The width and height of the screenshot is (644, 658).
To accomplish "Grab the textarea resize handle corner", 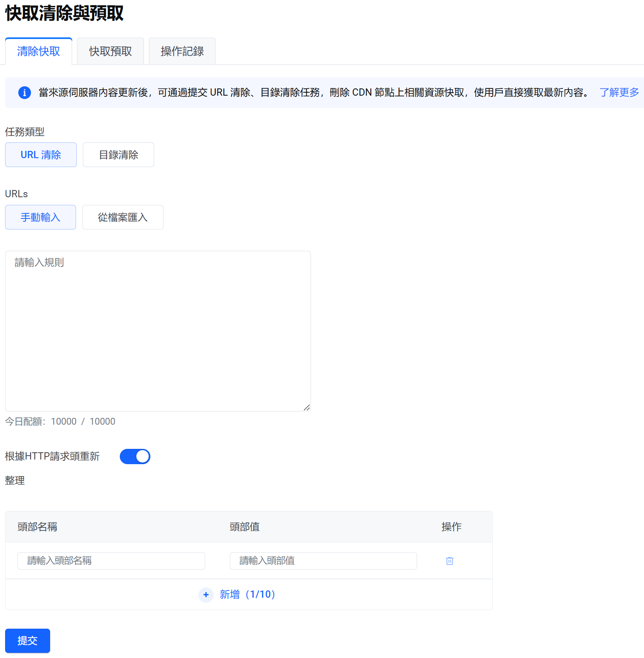I will (307, 407).
